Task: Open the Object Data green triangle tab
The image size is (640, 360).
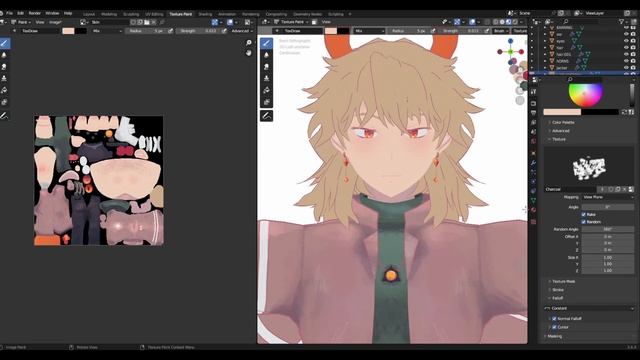Action: tap(533, 200)
